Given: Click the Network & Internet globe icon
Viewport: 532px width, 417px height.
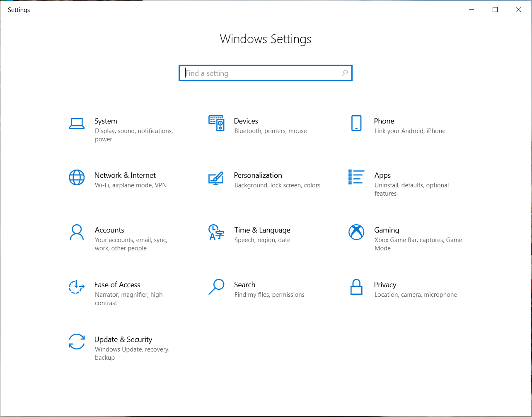Looking at the screenshot, I should pyautogui.click(x=77, y=177).
